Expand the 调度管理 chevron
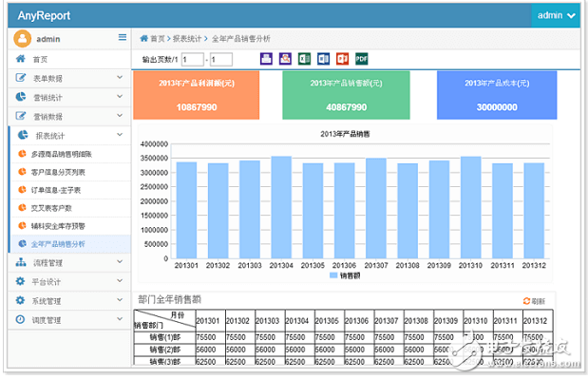 (120, 319)
